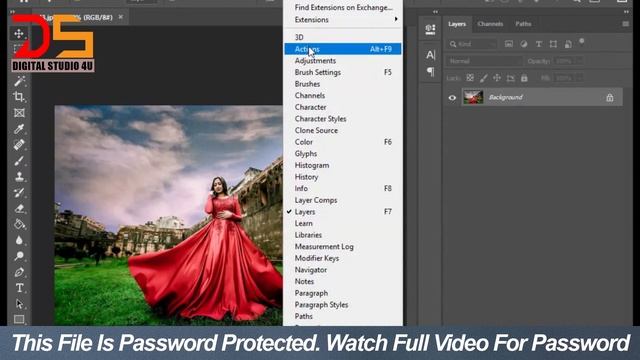Select the Blur tool
Screen dimensions: 640x360
click(19, 240)
